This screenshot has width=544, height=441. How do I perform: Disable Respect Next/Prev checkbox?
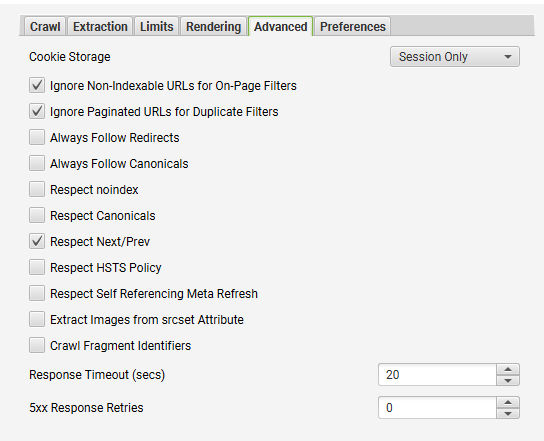click(x=37, y=241)
